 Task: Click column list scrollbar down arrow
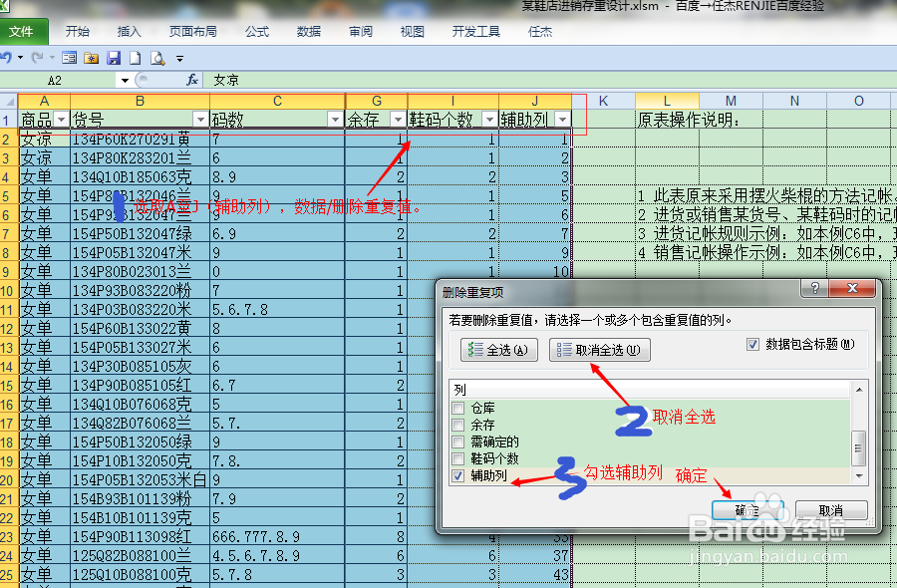click(859, 476)
